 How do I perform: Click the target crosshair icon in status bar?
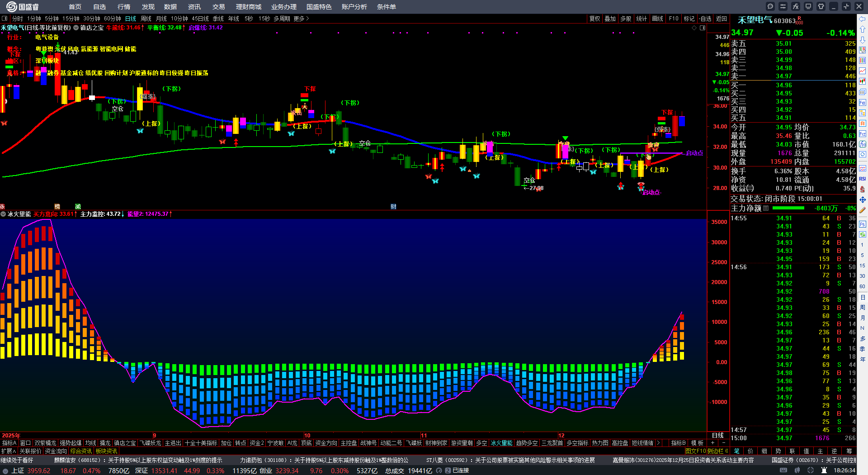(x=811, y=470)
